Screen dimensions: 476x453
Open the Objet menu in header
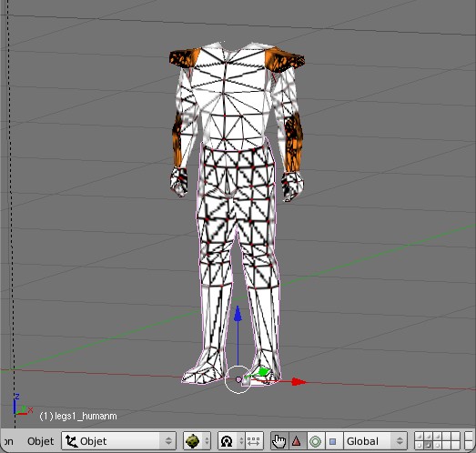coord(40,441)
